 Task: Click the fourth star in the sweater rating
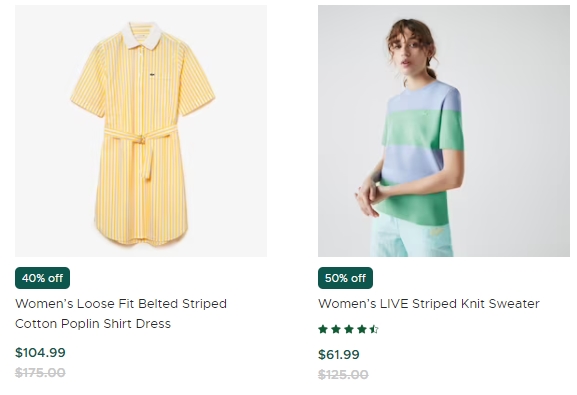coord(362,329)
